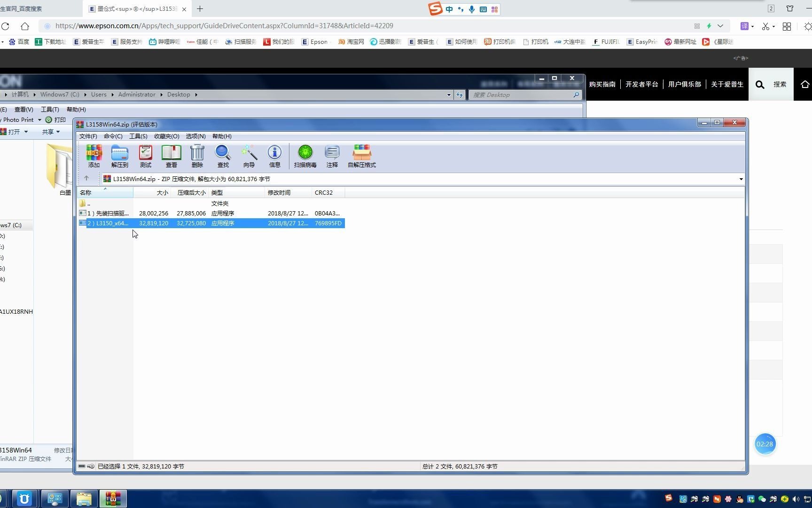Click the Administrator breadcrumb in Explorer path

[137, 95]
